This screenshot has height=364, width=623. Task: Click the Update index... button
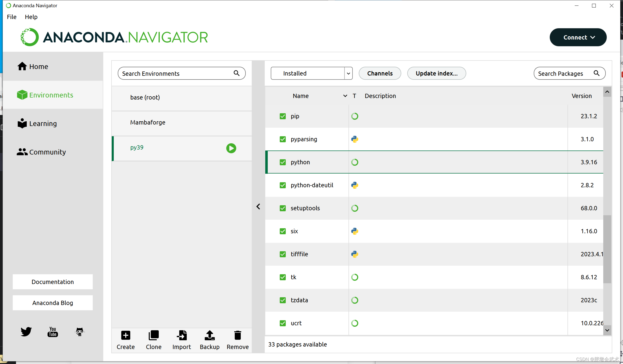pos(436,73)
